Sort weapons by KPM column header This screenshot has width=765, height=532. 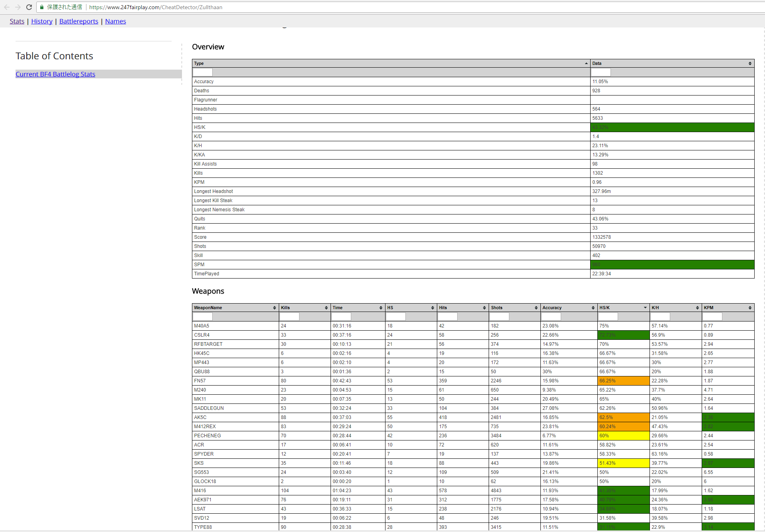pyautogui.click(x=708, y=308)
